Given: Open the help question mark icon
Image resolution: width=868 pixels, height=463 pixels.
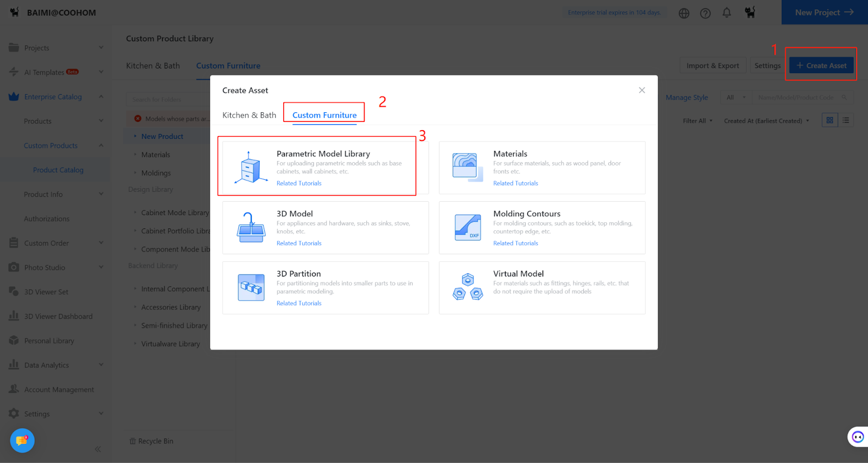Looking at the screenshot, I should (705, 13).
